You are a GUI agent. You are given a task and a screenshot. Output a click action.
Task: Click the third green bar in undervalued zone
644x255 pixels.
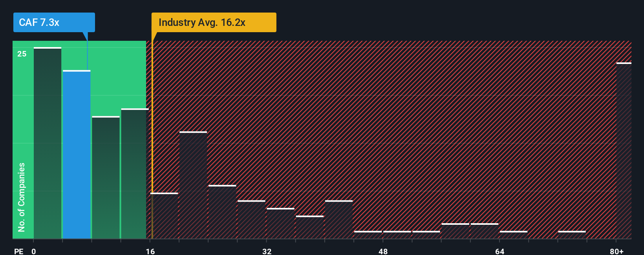point(106,177)
